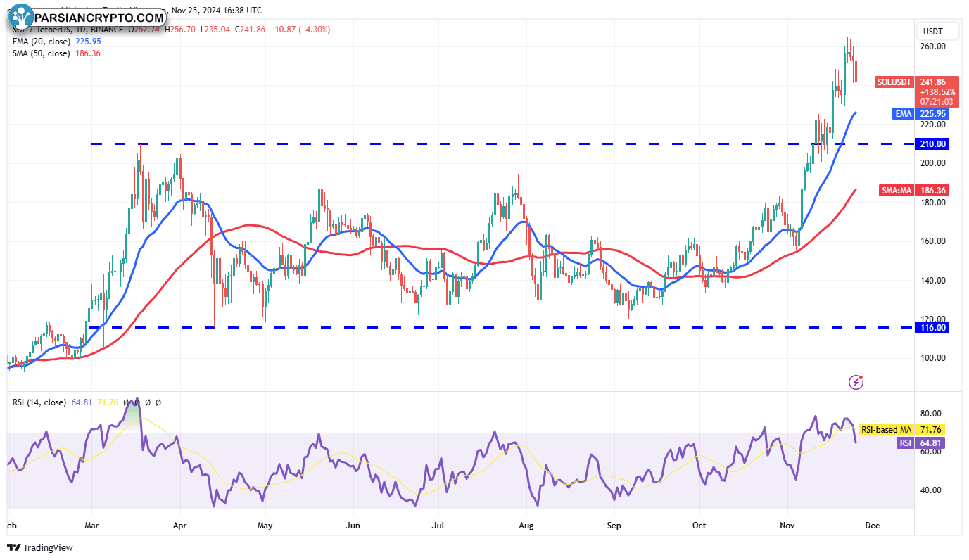Click the 07:21:03 countdown timer on price tag
The image size is (969, 560).
click(936, 102)
